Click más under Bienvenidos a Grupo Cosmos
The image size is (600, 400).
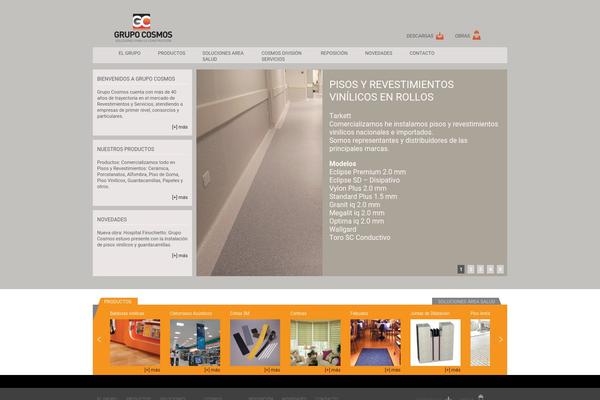coord(179,127)
